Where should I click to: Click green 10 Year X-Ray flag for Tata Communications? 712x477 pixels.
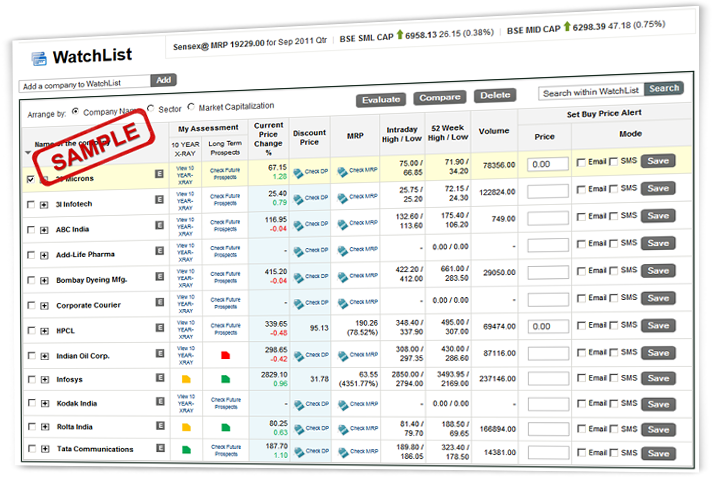186,450
